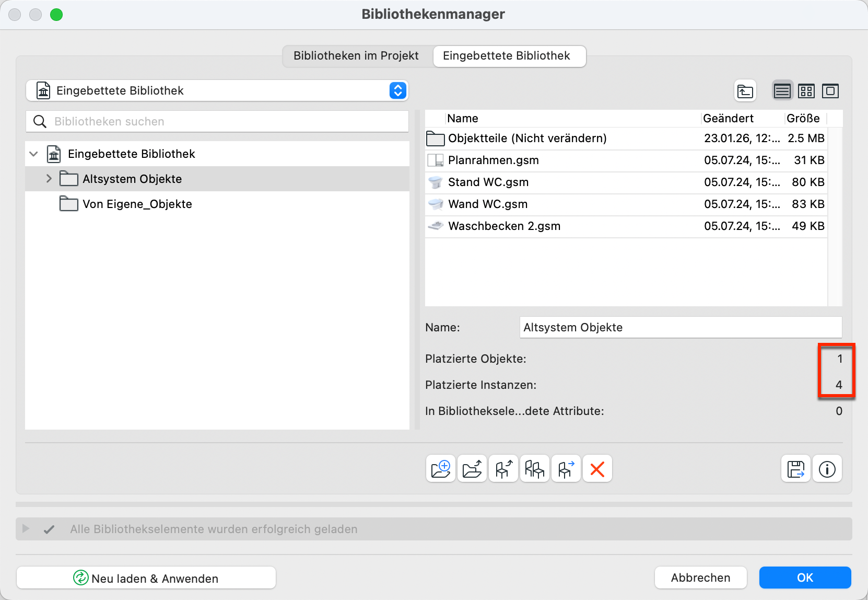Viewport: 868px width, 600px height.
Task: Click the duplicate objects two-chairs icon
Action: coord(535,469)
